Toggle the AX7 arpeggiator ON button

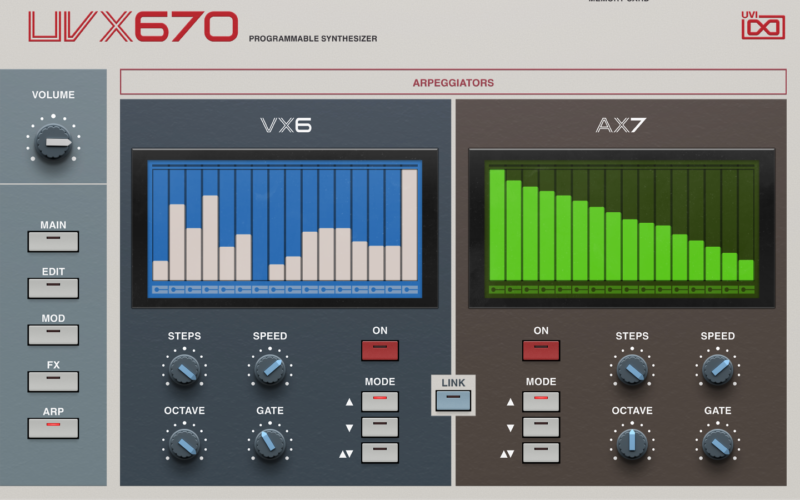coord(541,351)
